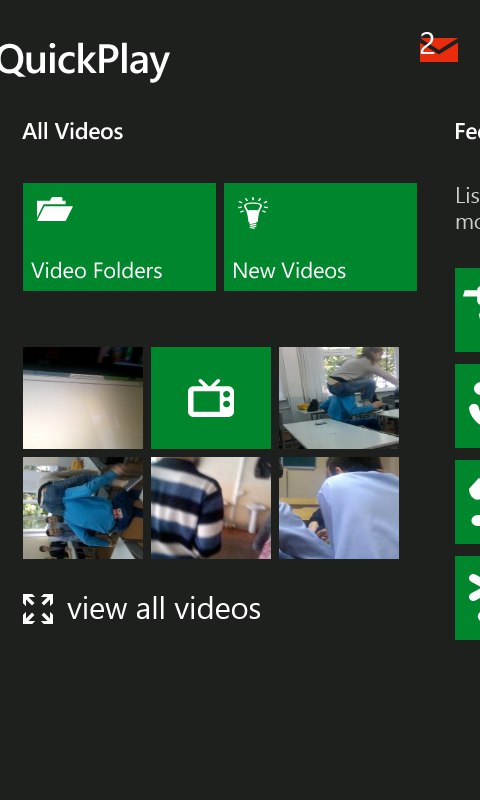This screenshot has height=800, width=480.
Task: Tap the QuickPlay app title
Action: coord(84,61)
